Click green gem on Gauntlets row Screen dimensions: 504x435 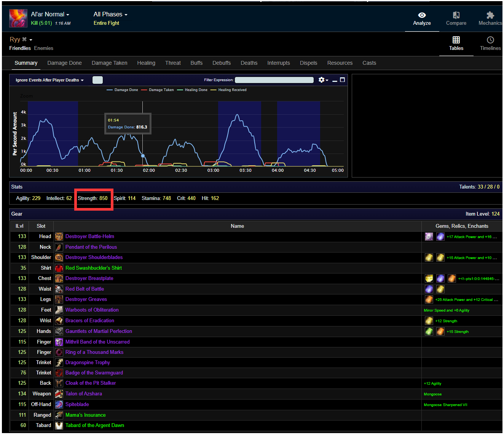429,331
